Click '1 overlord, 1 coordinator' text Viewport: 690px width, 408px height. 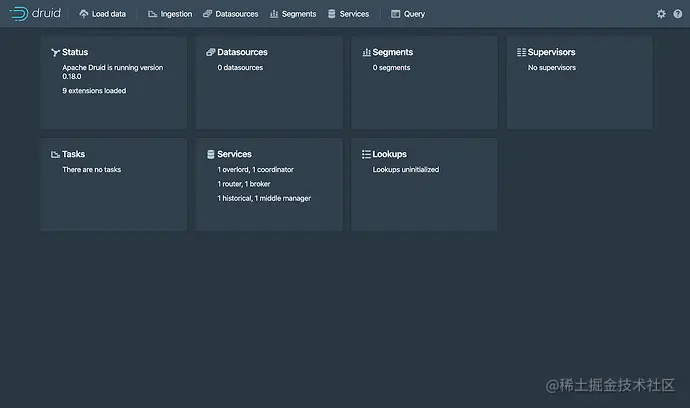pos(255,169)
